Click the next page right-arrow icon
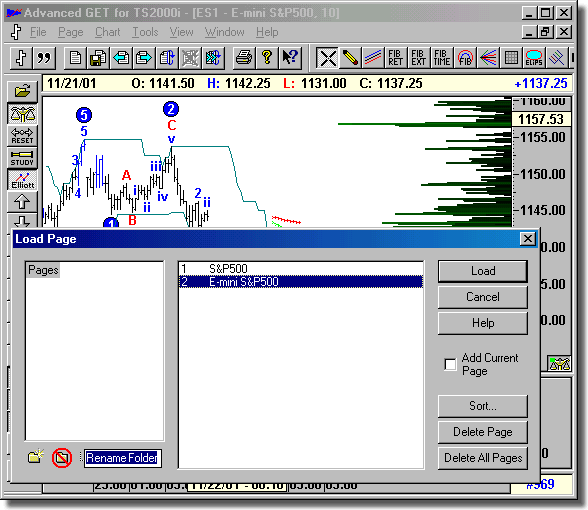The height and width of the screenshot is (510, 588). pos(144,58)
